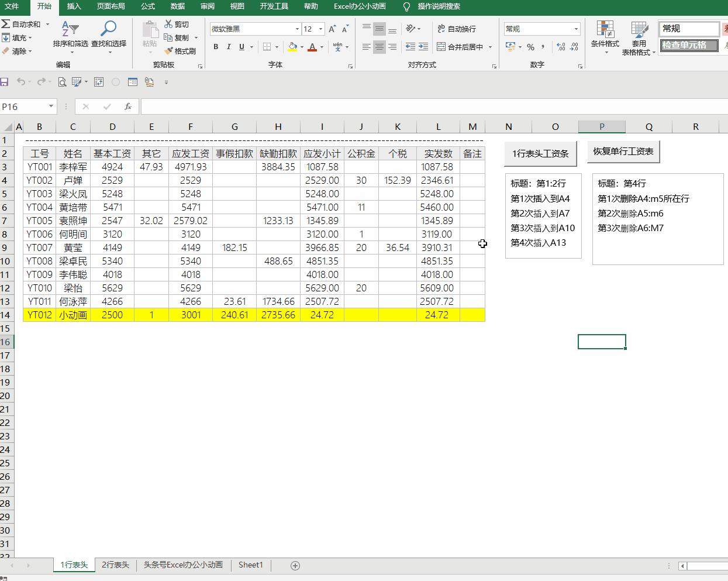Screen dimensions: 728x581
Task: Click the yellow fill color swatch
Action: (292, 47)
